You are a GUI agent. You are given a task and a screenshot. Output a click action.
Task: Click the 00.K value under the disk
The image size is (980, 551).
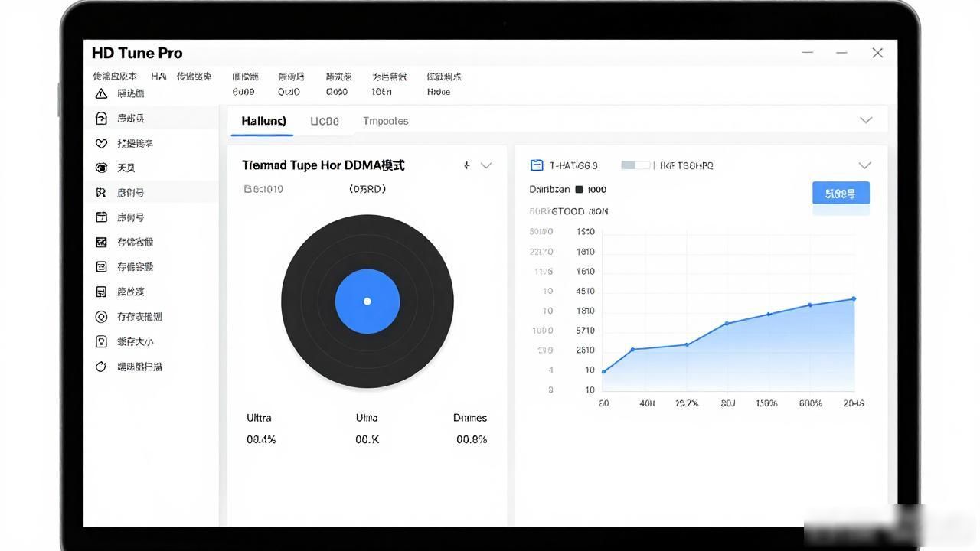tap(367, 439)
